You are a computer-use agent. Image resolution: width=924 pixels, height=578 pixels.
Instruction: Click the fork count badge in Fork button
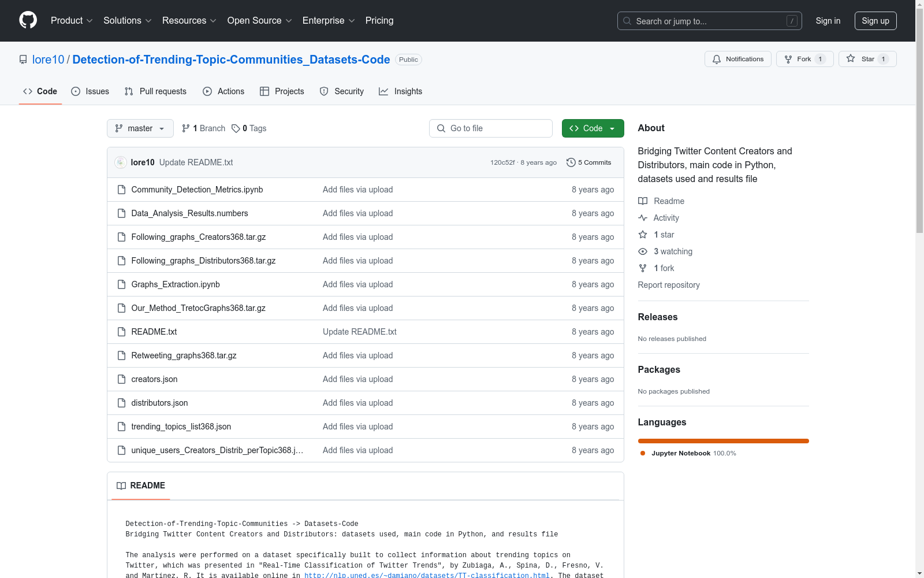pos(820,59)
